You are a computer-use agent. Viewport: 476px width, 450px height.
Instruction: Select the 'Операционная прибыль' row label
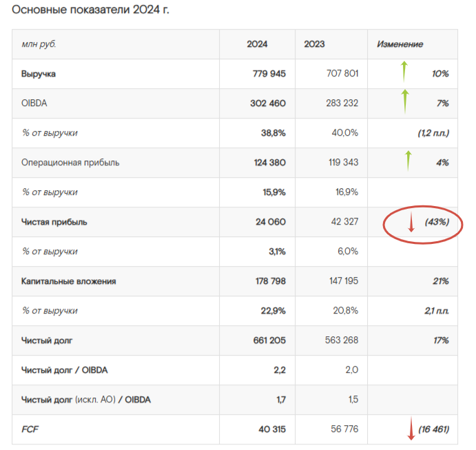coord(70,163)
